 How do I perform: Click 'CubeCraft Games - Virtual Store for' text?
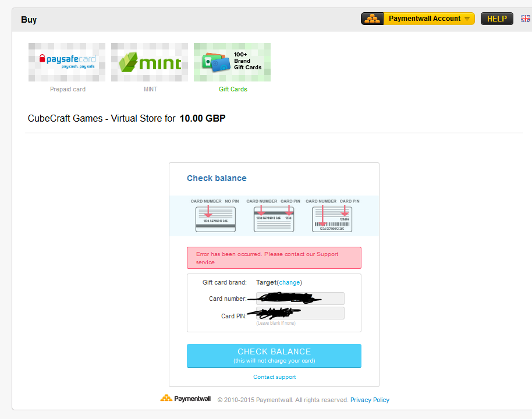click(101, 118)
